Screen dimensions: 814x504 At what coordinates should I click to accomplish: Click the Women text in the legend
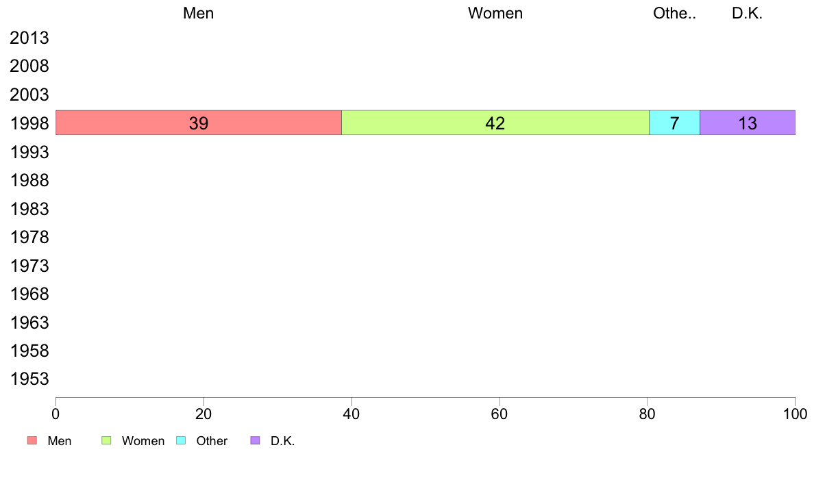143,441
